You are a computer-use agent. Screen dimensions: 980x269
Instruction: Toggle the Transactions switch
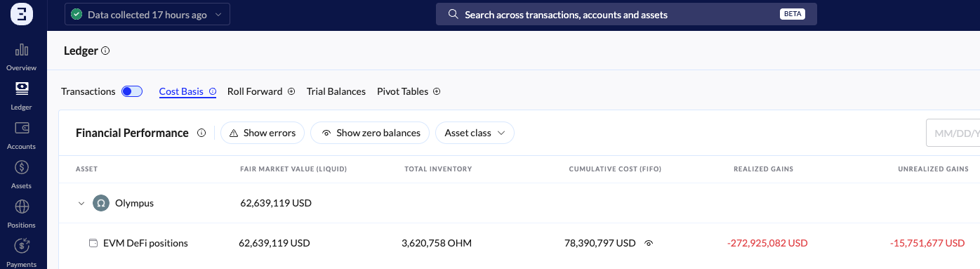[x=132, y=91]
